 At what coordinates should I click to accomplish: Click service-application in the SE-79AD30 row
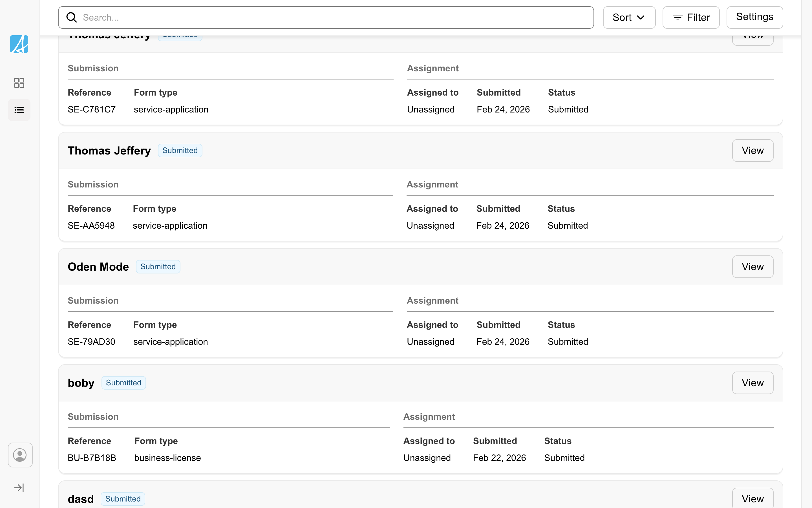[x=171, y=342]
